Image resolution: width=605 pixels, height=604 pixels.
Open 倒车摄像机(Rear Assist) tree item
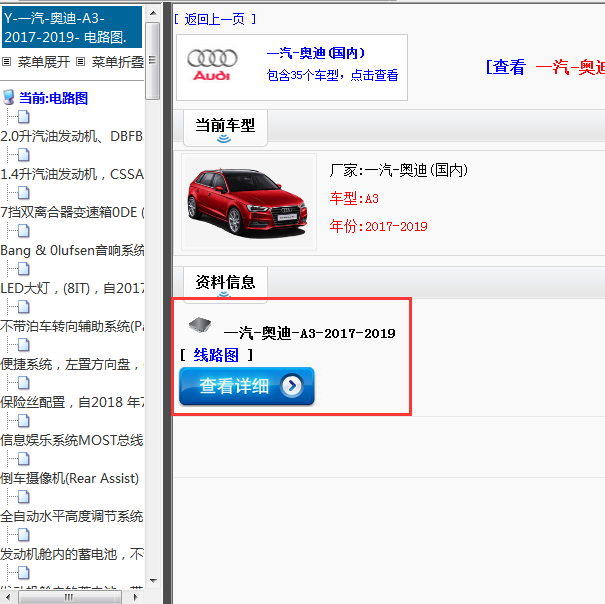(69, 478)
